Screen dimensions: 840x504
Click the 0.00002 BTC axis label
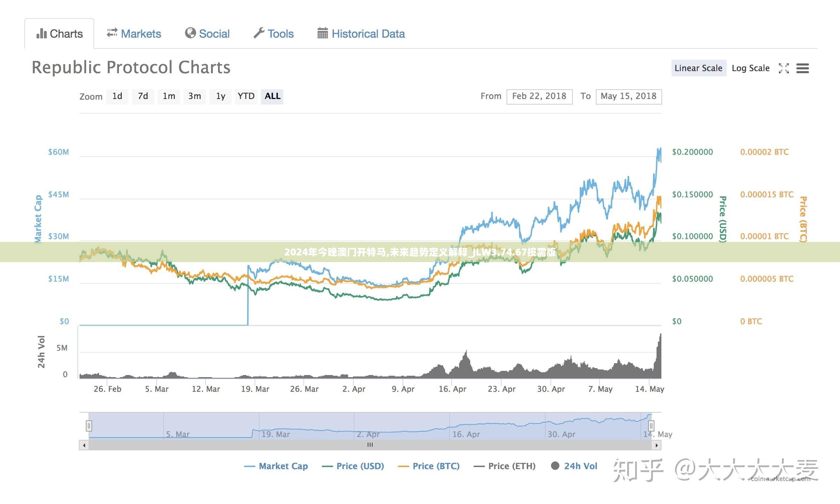coord(764,152)
